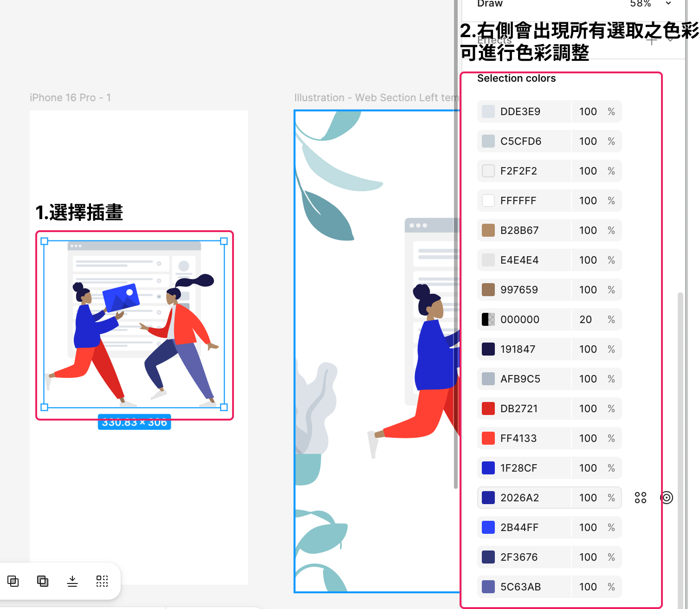Open the B28B67 tan color swatch
This screenshot has width=700, height=609.
coord(488,230)
